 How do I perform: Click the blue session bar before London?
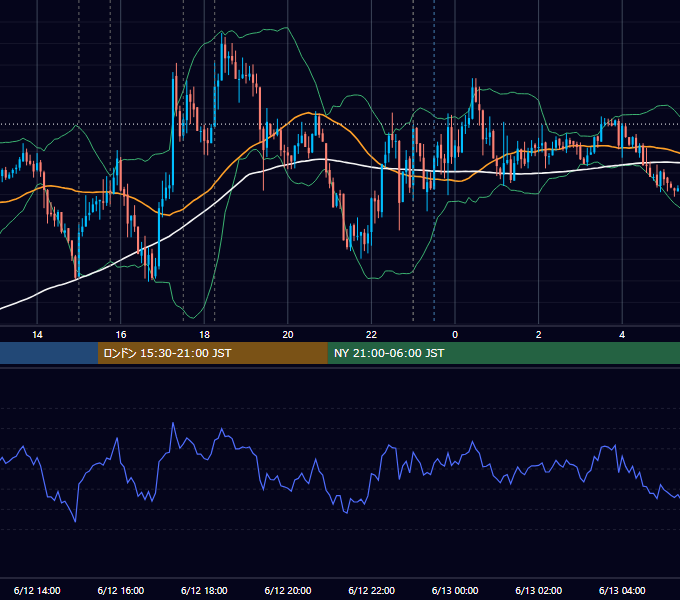[49, 353]
